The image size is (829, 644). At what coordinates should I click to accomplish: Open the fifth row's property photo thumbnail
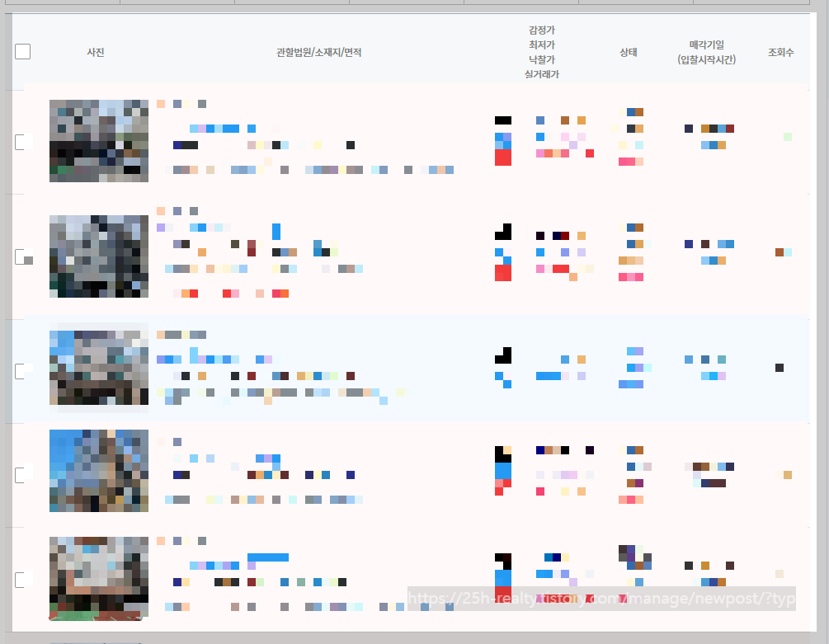(x=99, y=579)
